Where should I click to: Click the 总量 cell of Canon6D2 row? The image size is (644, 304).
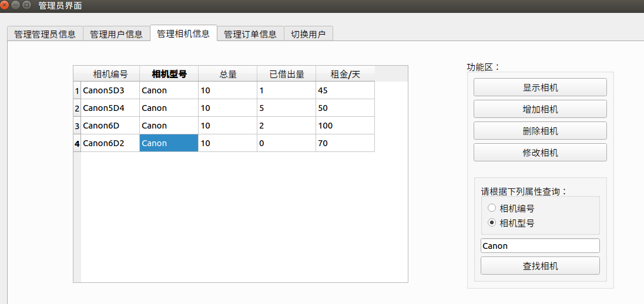pyautogui.click(x=227, y=143)
